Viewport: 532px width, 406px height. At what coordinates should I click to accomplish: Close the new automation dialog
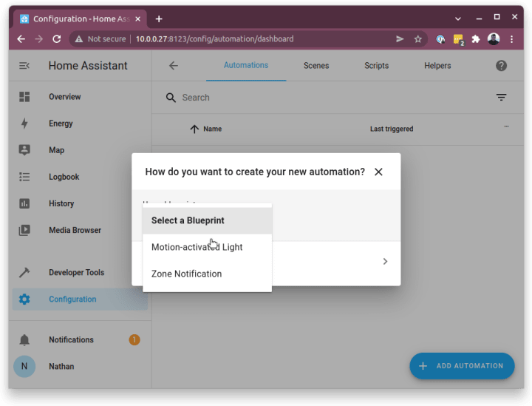[x=378, y=172]
